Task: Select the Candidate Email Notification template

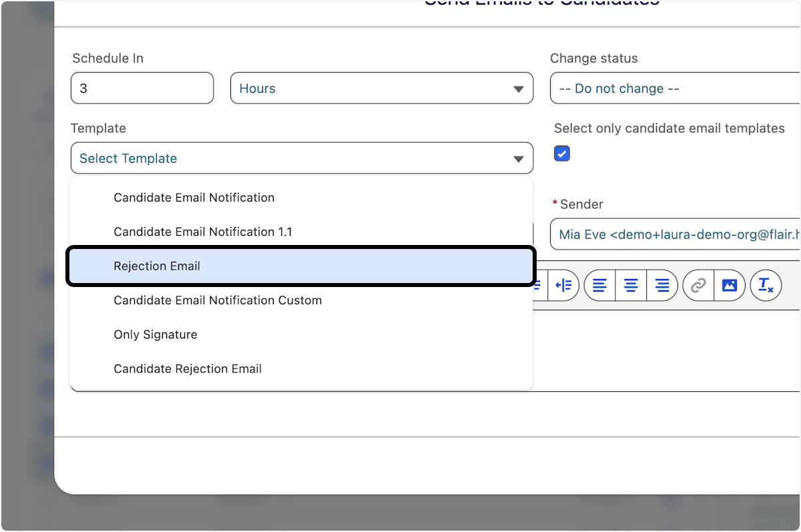Action: 194,198
